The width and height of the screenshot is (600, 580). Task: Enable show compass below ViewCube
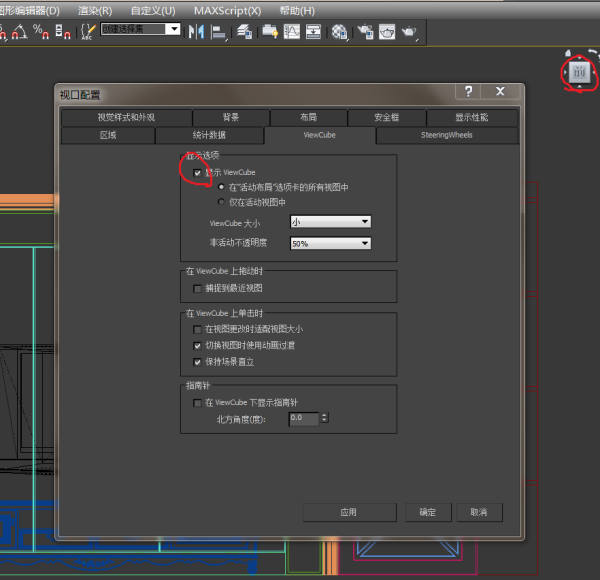point(197,403)
